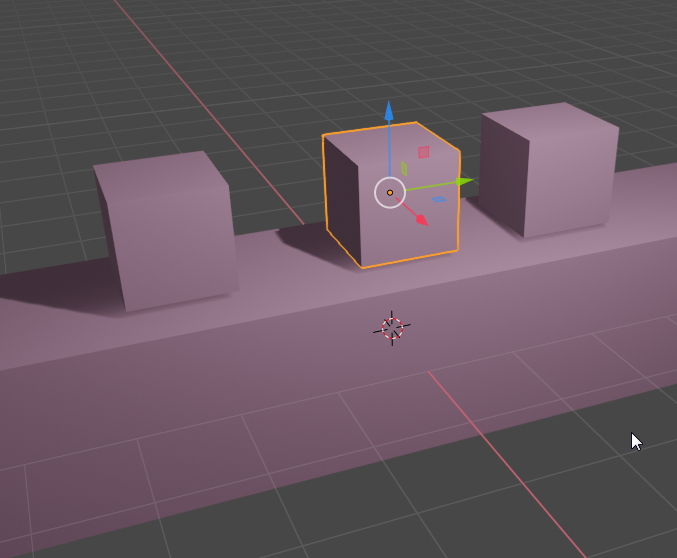Click the green plane-constraint square on gizmo
677x558 pixels.
(x=404, y=168)
